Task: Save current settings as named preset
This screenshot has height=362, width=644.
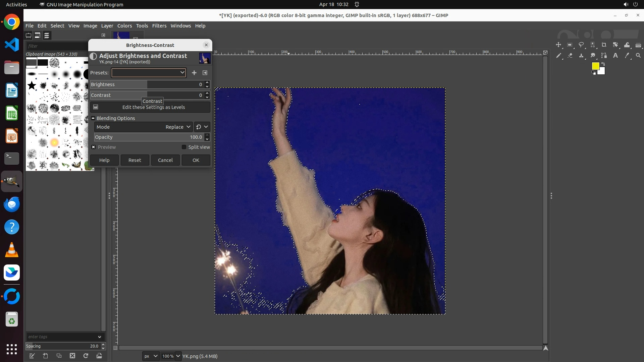Action: [x=194, y=73]
